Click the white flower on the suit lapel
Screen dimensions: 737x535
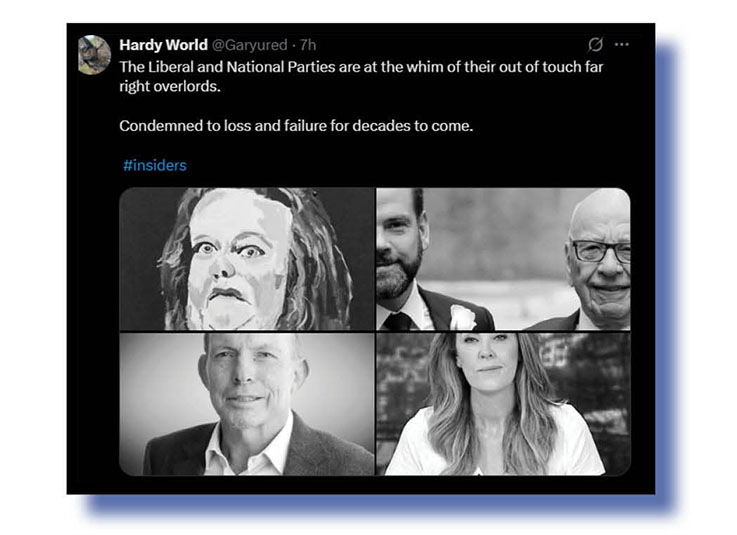(x=464, y=317)
